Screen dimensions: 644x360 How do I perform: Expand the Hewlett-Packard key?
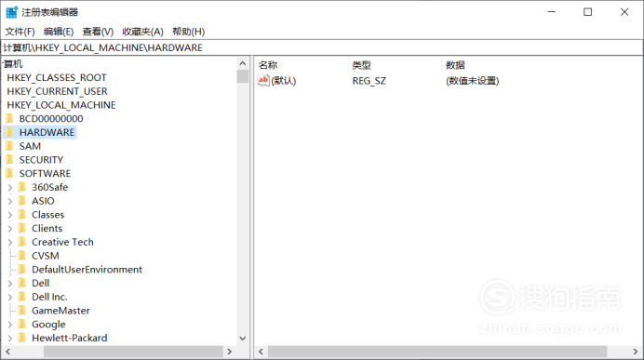[x=10, y=339]
